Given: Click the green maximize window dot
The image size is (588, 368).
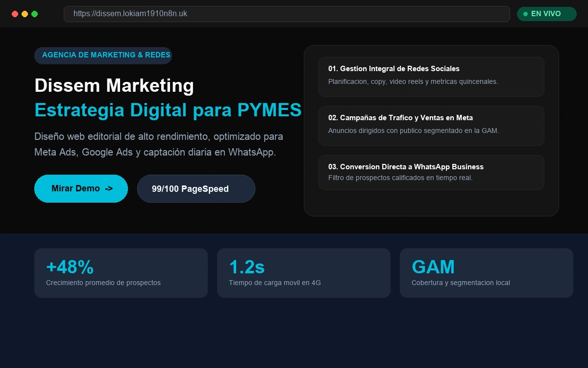Looking at the screenshot, I should tap(34, 14).
